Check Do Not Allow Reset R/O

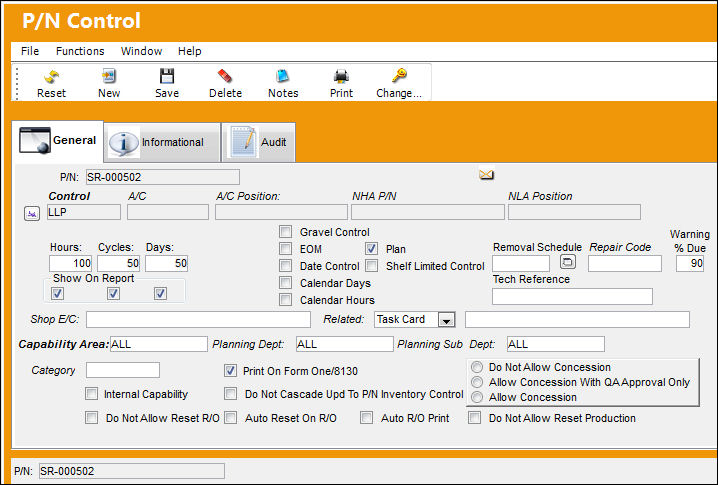tap(91, 418)
